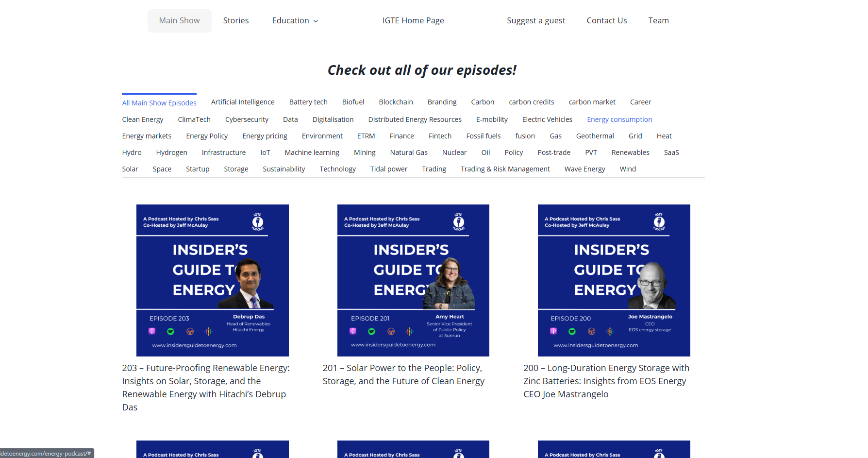Show Biofuel episodes
868x458 pixels.
click(x=353, y=102)
